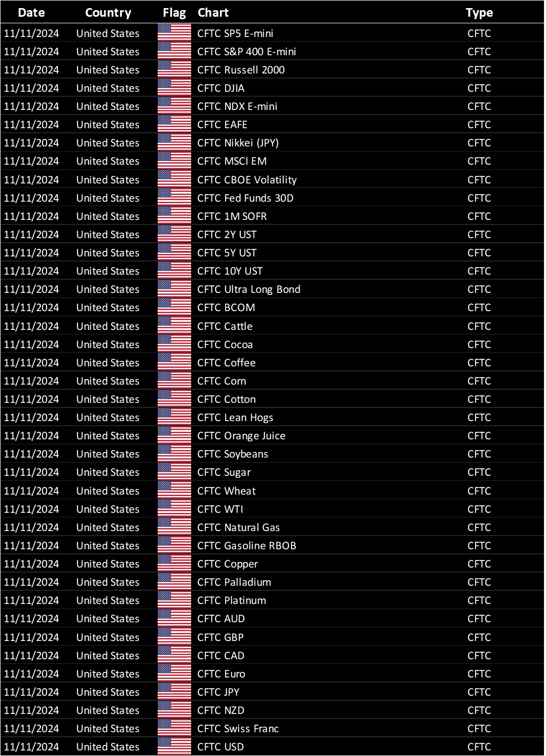546x756 pixels.
Task: Click United States in the CFTC WTI row
Action: pos(108,509)
